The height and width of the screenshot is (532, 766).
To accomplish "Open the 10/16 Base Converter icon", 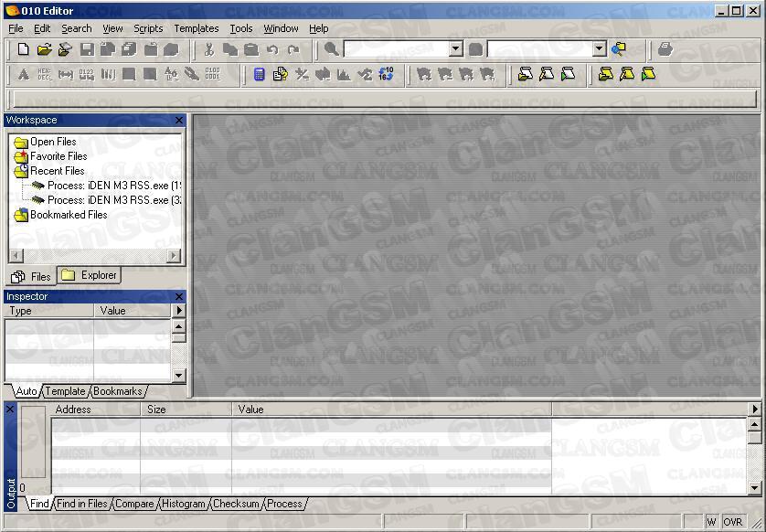I will click(386, 74).
